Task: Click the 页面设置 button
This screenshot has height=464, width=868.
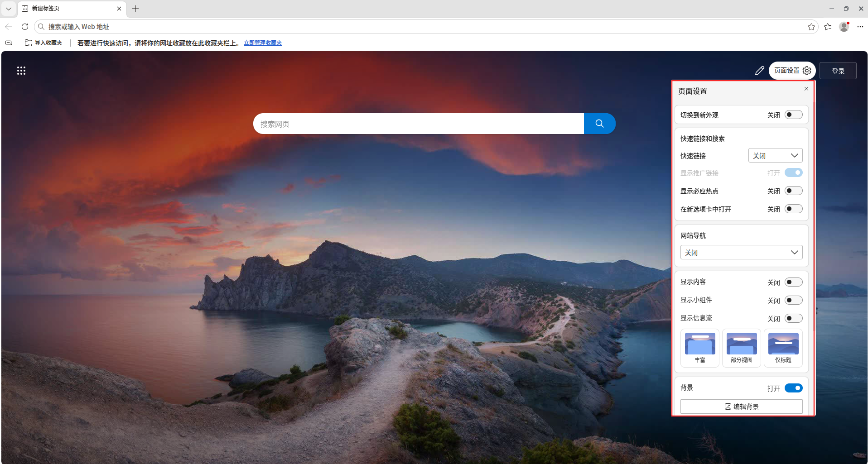Action: pos(792,71)
